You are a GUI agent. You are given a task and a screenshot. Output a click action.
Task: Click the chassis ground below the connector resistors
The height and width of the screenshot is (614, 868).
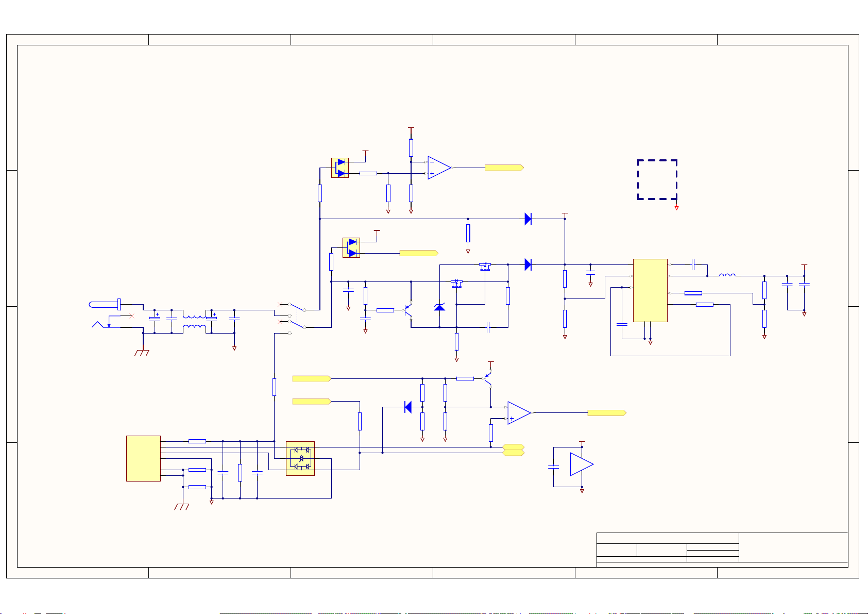(182, 507)
